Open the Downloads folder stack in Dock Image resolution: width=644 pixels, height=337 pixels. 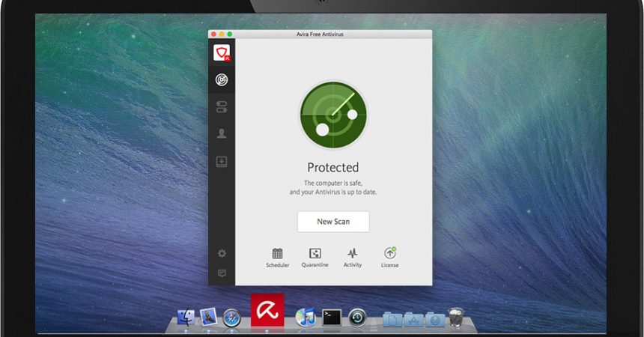pos(435,319)
